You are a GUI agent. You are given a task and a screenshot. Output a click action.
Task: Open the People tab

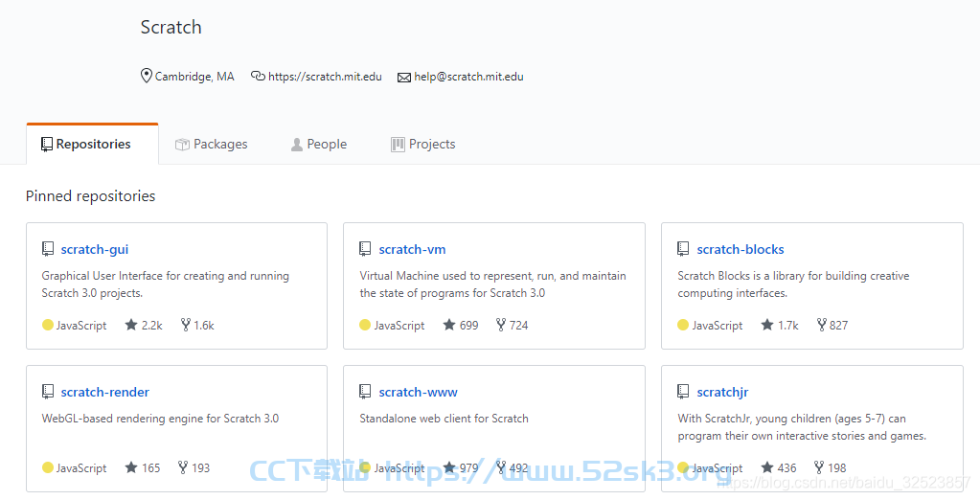(319, 145)
